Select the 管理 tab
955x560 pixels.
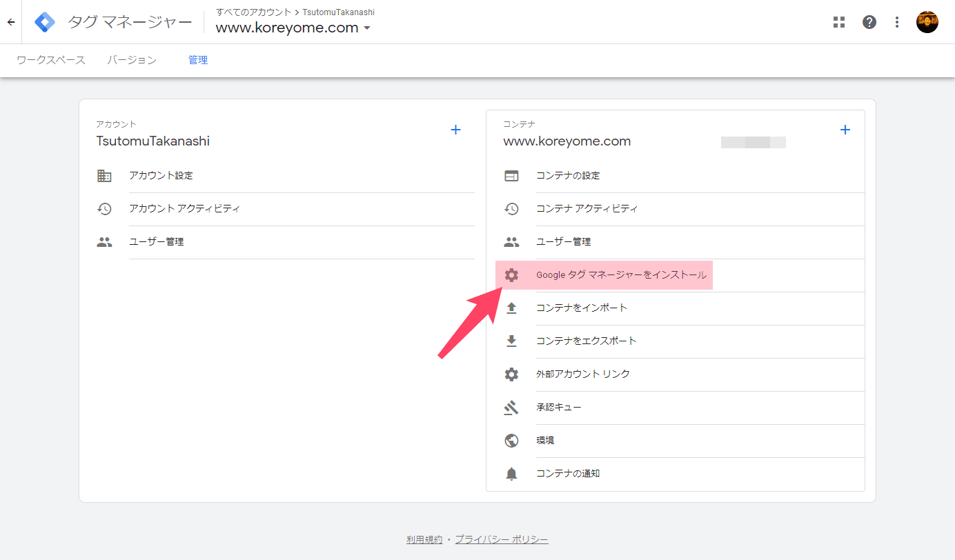tap(198, 61)
